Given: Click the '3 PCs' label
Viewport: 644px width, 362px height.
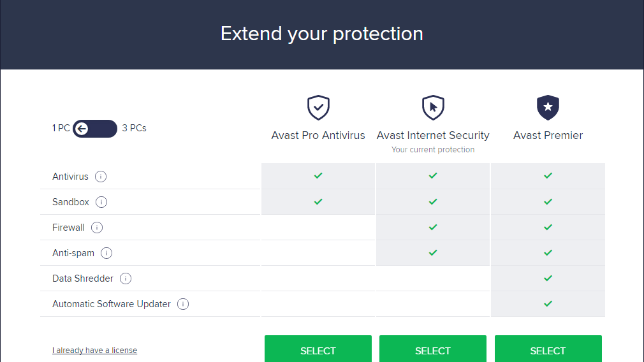Looking at the screenshot, I should coord(135,128).
